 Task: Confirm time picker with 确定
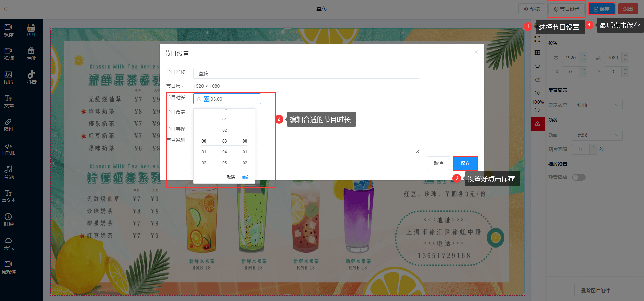point(246,177)
